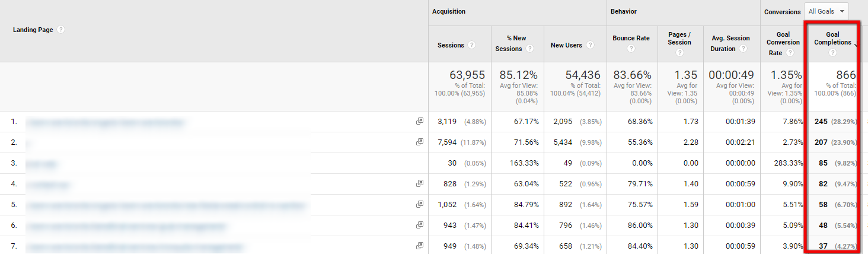Click the Goal Completions help icon

(832, 53)
